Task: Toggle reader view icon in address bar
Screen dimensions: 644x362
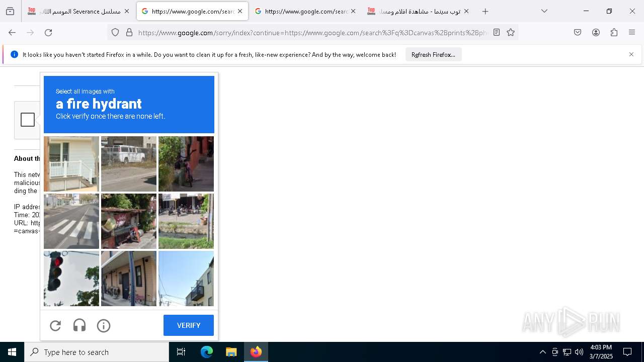Action: point(497,32)
